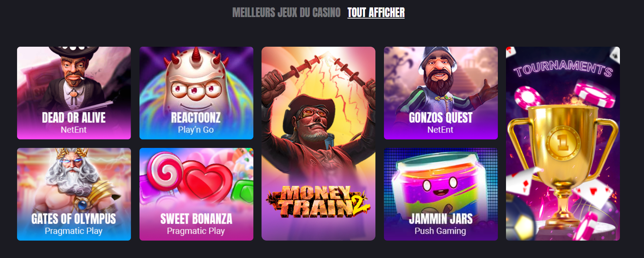Select the Gonzos Quest game thumbnail
This screenshot has height=258, width=644.
441,93
